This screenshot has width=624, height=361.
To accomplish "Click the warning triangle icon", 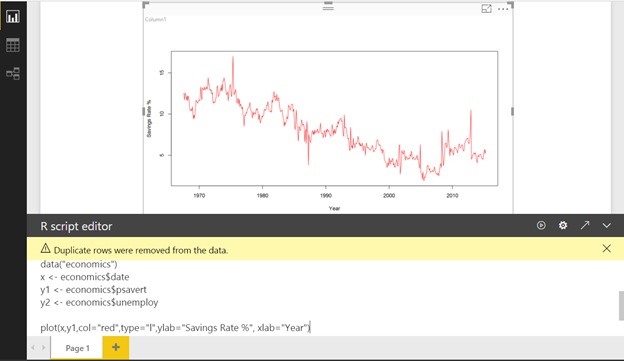I will click(x=45, y=248).
